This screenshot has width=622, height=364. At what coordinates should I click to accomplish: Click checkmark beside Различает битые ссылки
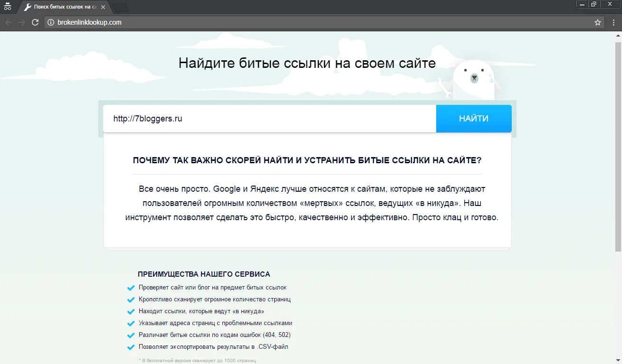pos(131,336)
